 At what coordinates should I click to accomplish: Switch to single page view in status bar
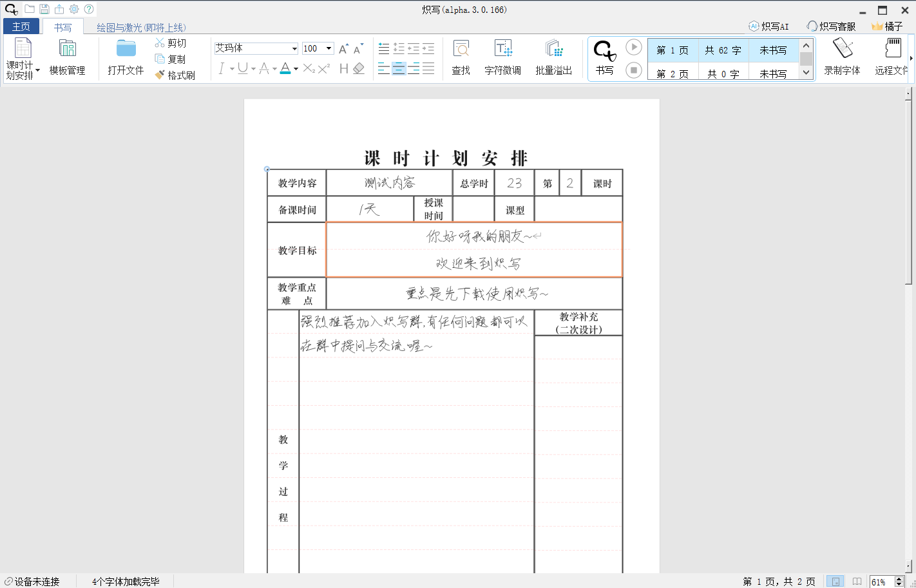coord(835,581)
